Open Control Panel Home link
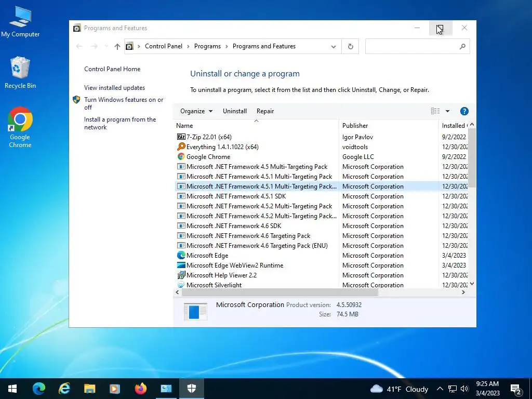The height and width of the screenshot is (399, 532). [x=112, y=69]
